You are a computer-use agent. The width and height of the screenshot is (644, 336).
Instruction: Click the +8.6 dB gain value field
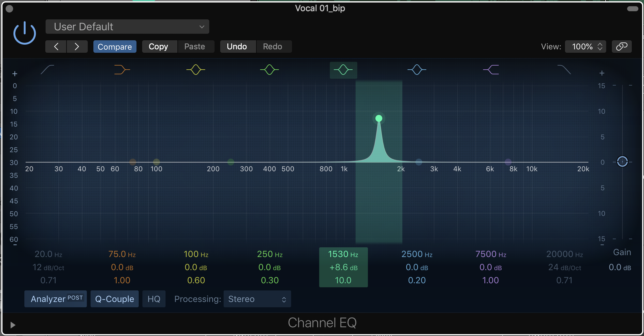pos(343,267)
